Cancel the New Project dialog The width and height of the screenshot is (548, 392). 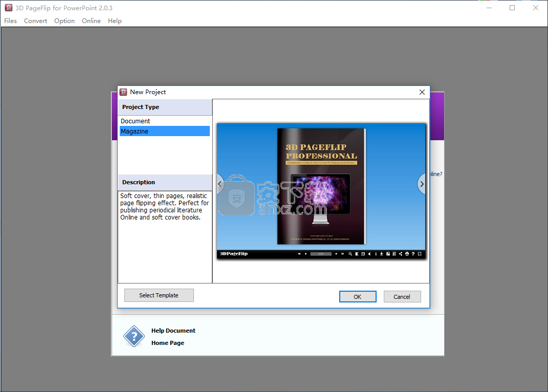[402, 296]
